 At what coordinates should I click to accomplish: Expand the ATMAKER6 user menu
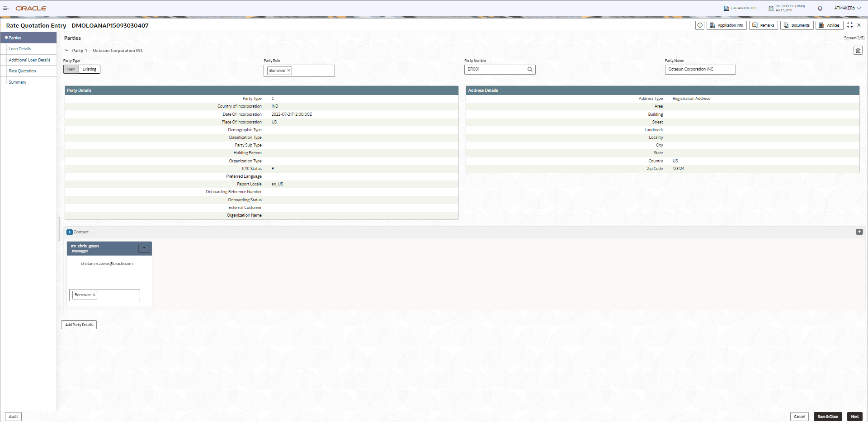848,8
